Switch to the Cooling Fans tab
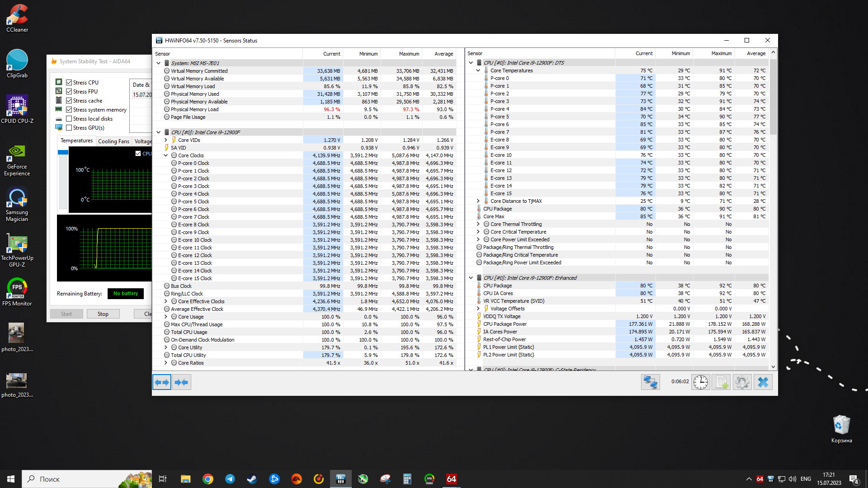The height and width of the screenshot is (488, 868). click(113, 141)
